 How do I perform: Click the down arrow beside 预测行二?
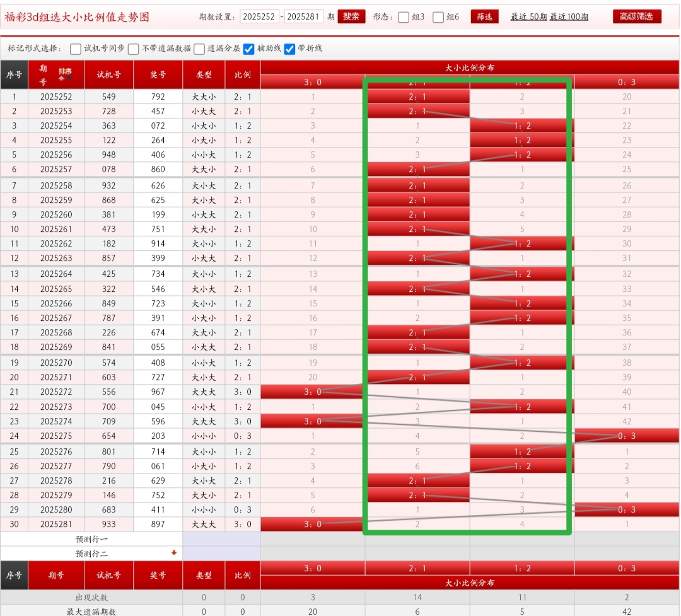tap(174, 553)
